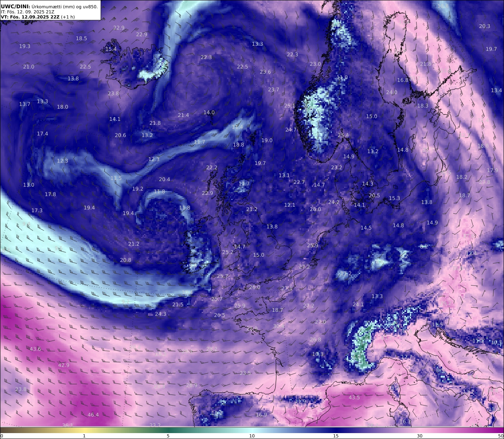Screen dimensions: 504x439
Task: Click the '13.1' map value
Action: tap(284, 176)
